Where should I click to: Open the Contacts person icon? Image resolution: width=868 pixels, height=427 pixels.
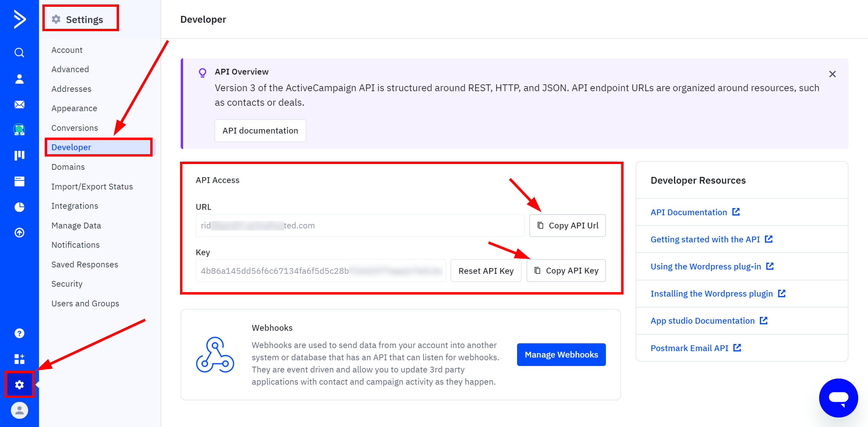(x=19, y=79)
